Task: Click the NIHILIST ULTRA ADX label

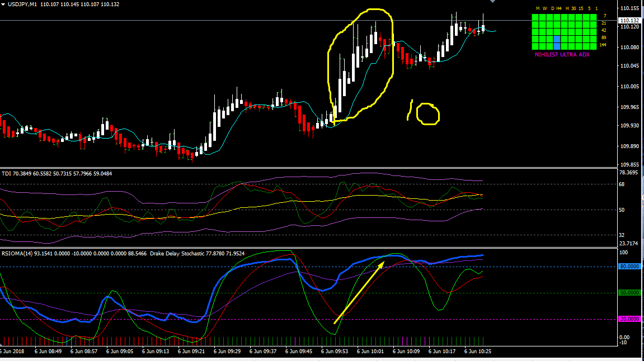Action: coord(562,55)
